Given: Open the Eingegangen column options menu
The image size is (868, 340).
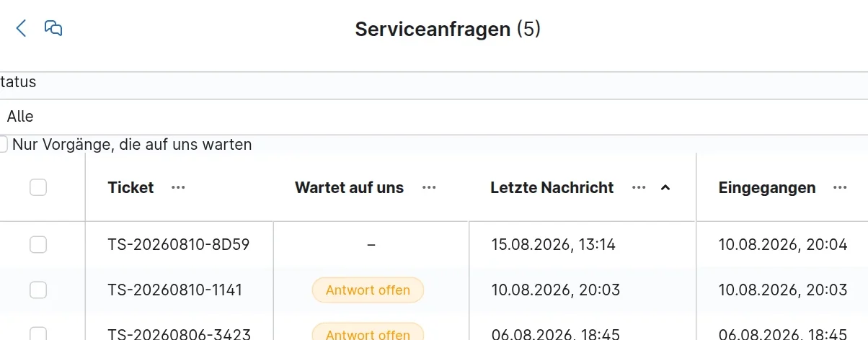Looking at the screenshot, I should click(x=840, y=188).
